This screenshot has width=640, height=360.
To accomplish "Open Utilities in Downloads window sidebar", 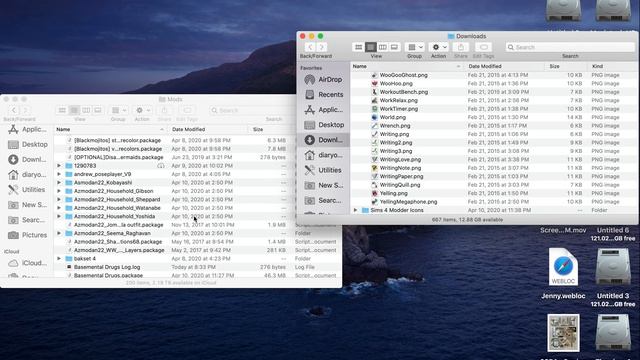I will pyautogui.click(x=323, y=170).
